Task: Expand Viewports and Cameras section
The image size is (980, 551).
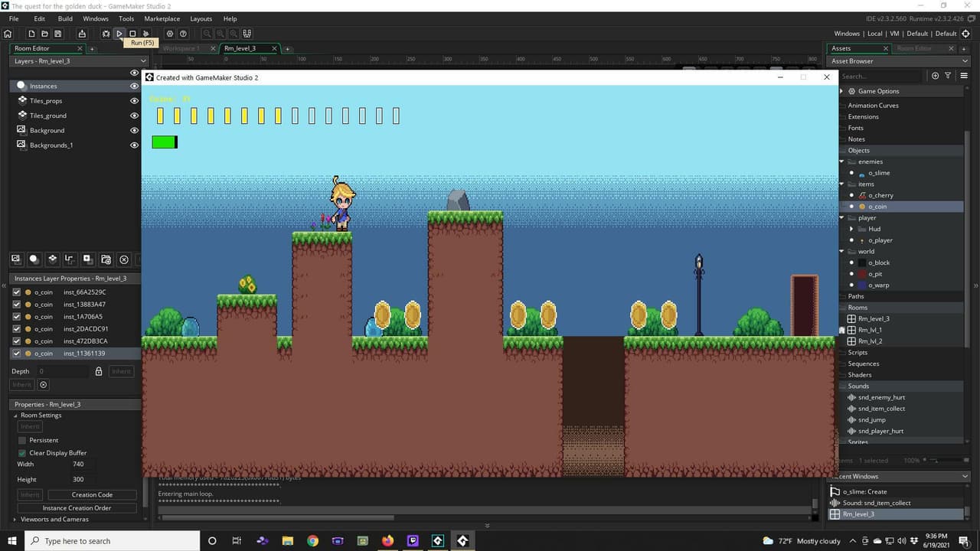Action: tap(15, 519)
